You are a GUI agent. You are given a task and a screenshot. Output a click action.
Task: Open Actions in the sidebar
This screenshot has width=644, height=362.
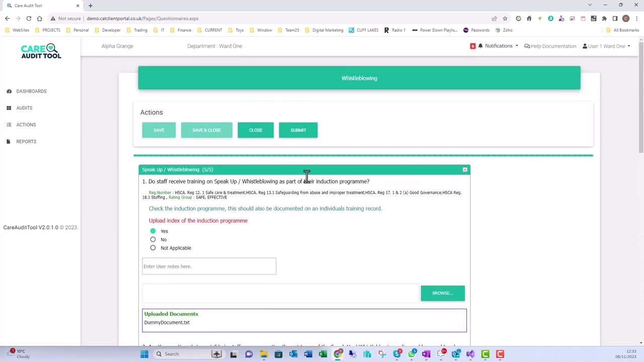pos(26,125)
